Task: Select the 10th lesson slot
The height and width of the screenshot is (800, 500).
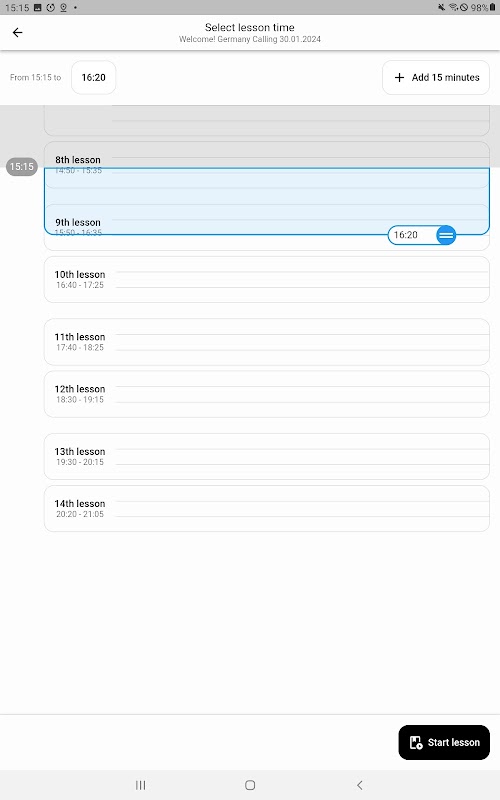Action: coord(267,280)
